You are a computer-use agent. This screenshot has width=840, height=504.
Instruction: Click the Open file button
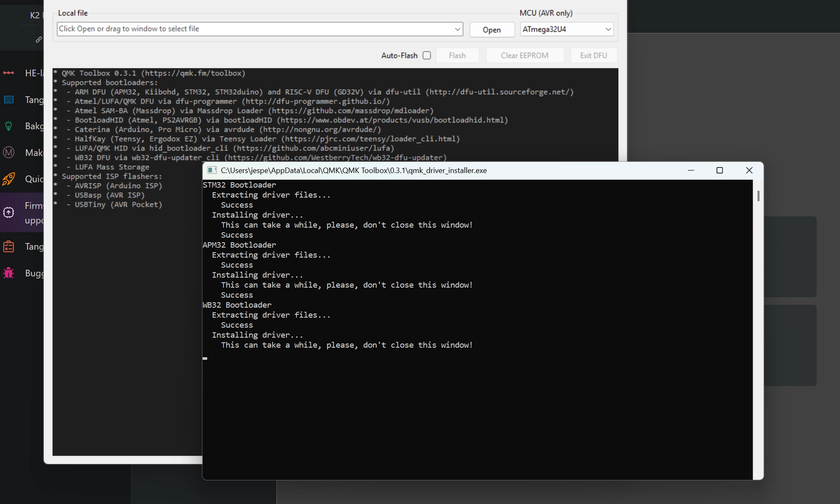[x=492, y=29]
